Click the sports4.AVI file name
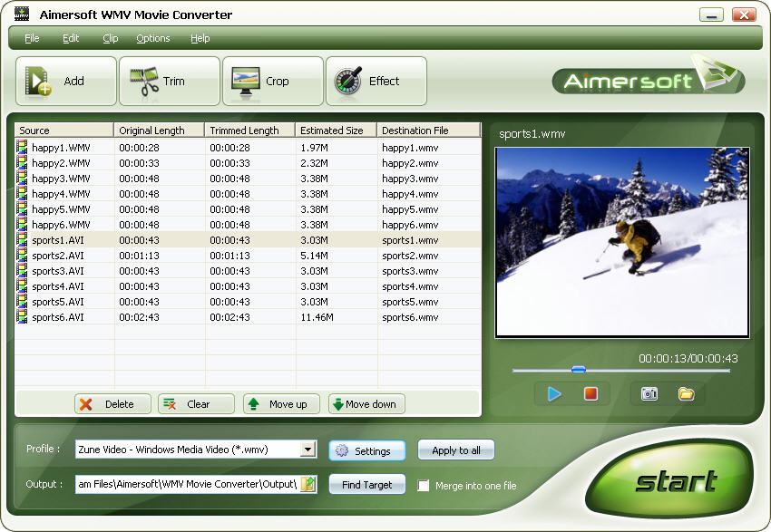 point(58,286)
